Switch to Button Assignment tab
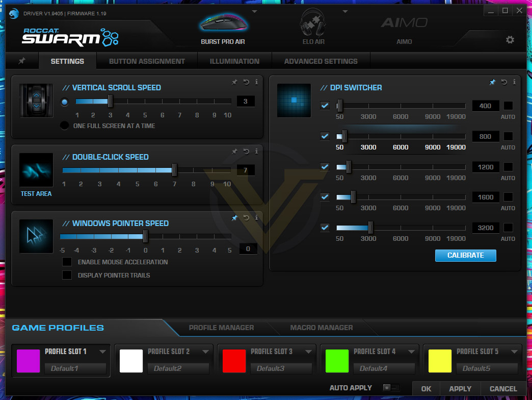This screenshot has height=400, width=532. 147,61
